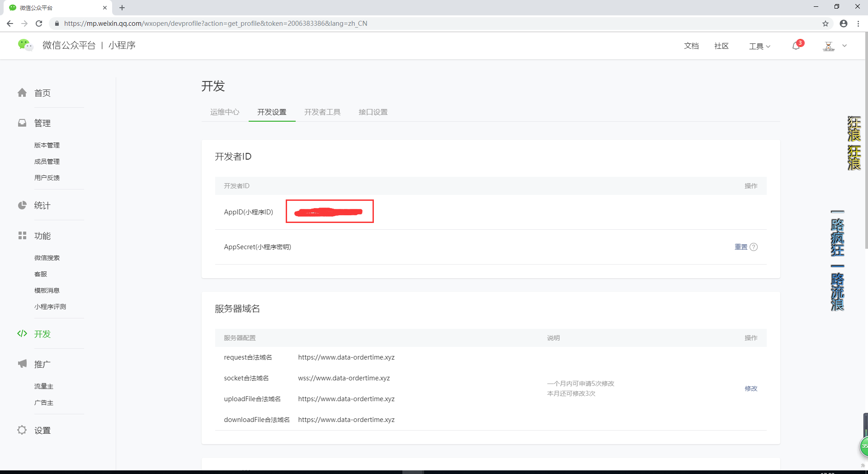Click the site padlock icon
Screen dimensions: 868x474
[57, 24]
